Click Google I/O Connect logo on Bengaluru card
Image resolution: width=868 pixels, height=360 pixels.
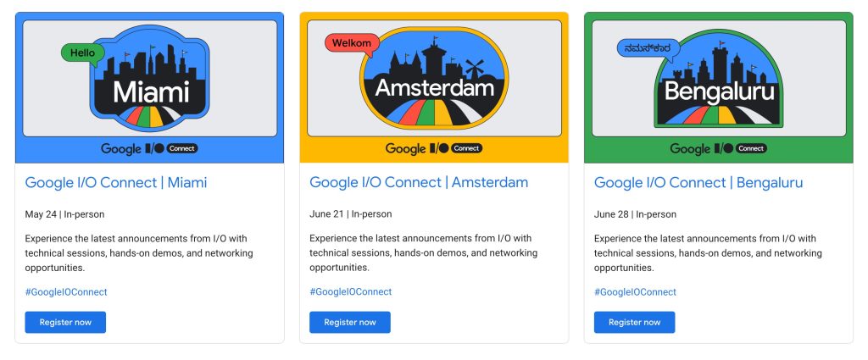(x=719, y=148)
